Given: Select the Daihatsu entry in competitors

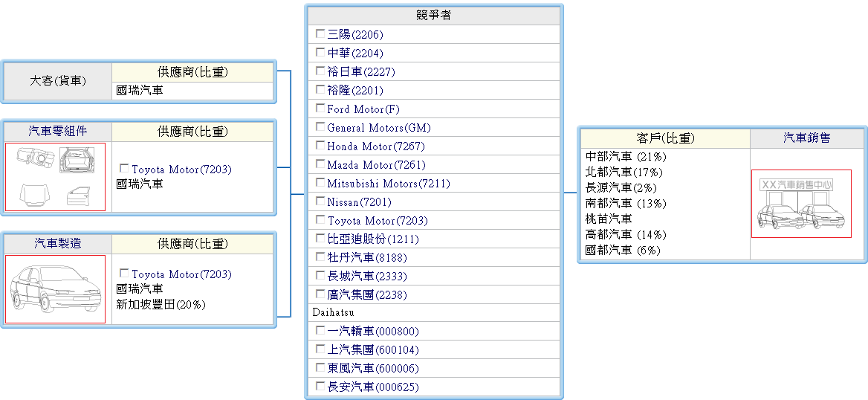Looking at the screenshot, I should tap(333, 312).
